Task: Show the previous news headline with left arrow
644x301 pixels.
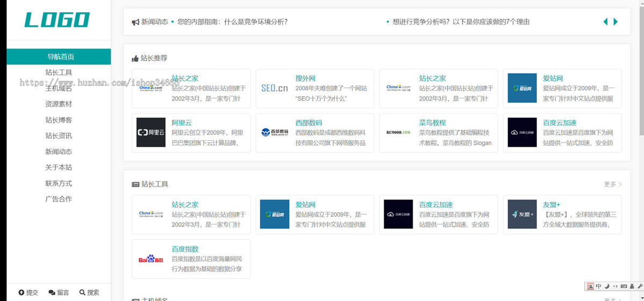Action: pos(605,21)
